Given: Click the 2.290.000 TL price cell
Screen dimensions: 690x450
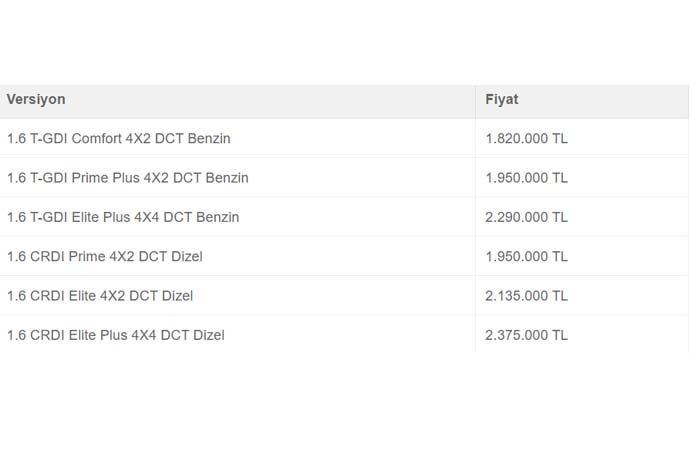Looking at the screenshot, I should coord(526,217).
